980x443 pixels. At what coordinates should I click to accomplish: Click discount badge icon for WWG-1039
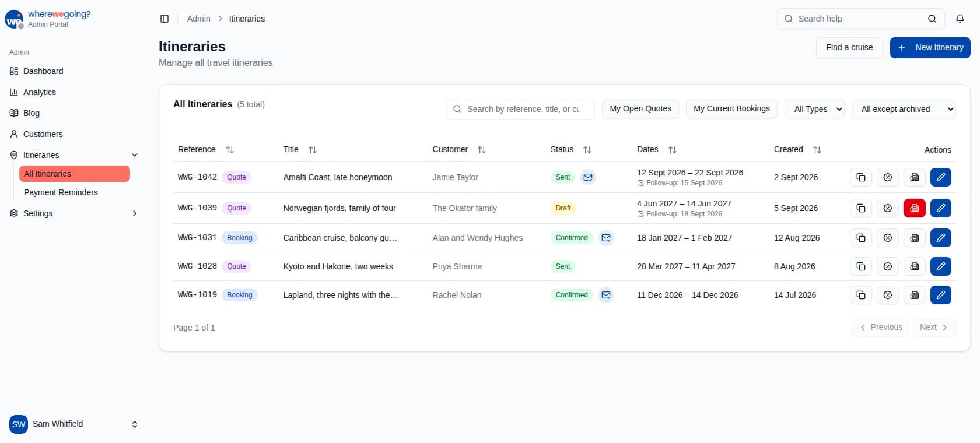click(x=888, y=208)
